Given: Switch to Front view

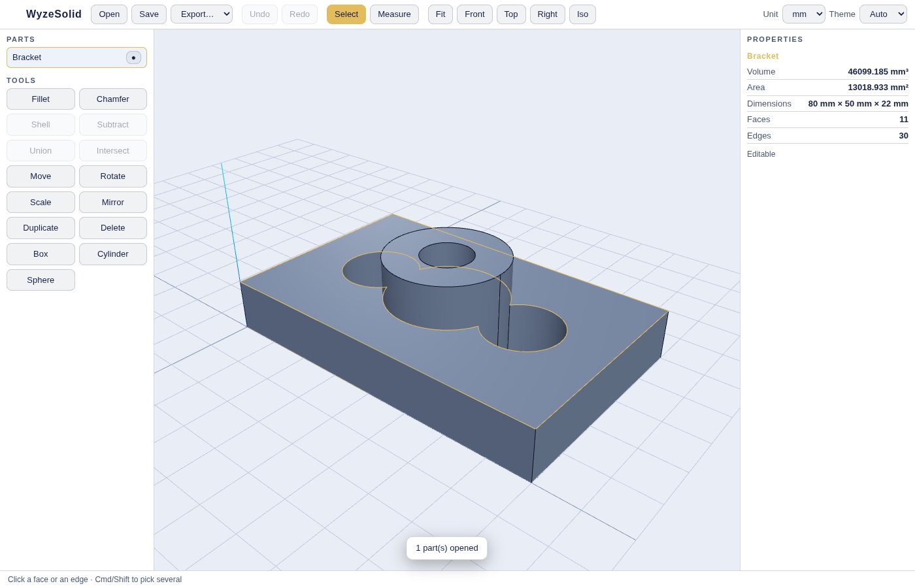Looking at the screenshot, I should pyautogui.click(x=474, y=14).
